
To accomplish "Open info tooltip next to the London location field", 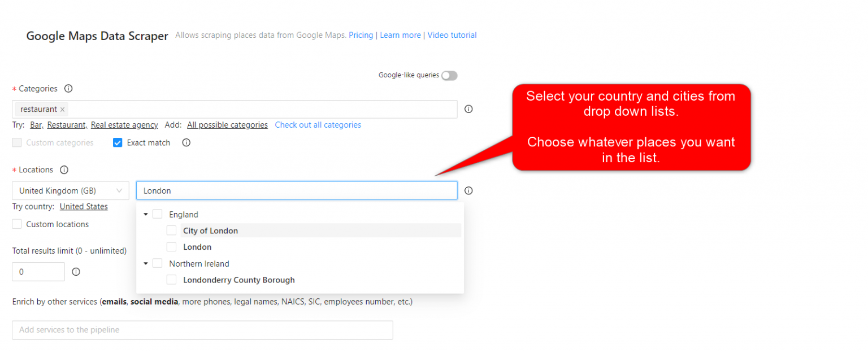I will click(x=468, y=190).
